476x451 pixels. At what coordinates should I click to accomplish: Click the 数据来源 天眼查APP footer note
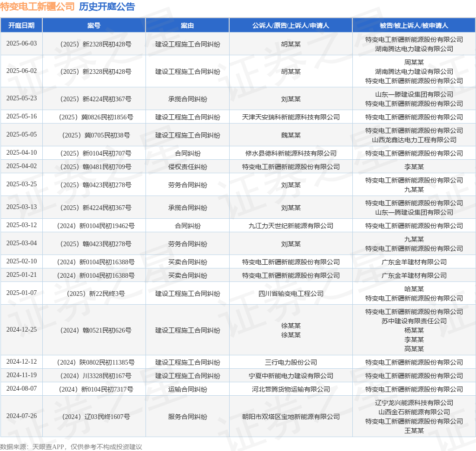tap(71, 447)
